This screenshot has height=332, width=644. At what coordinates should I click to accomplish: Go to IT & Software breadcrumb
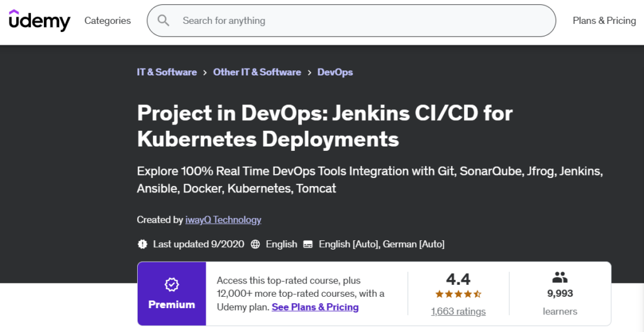167,72
